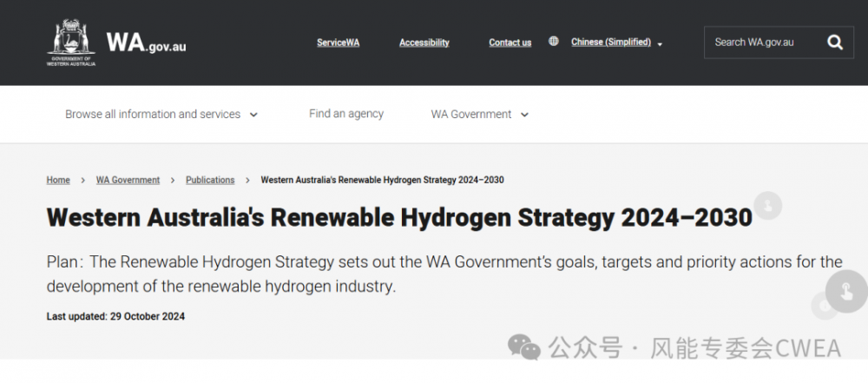Click the current page breadcrumb title
This screenshot has height=383, width=868.
point(382,180)
